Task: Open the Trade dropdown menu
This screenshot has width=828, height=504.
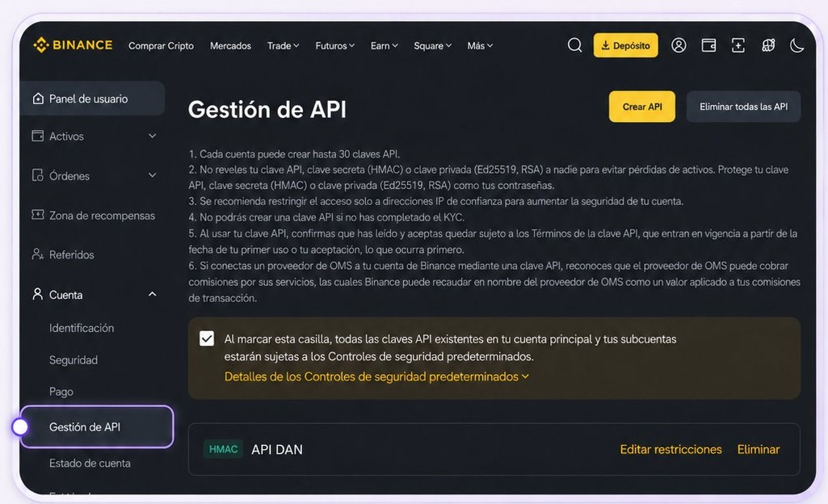Action: 283,46
